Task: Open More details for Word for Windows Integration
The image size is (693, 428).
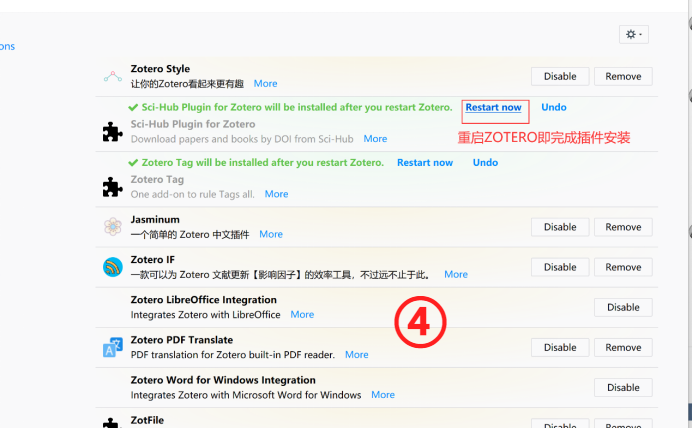Action: (x=383, y=395)
